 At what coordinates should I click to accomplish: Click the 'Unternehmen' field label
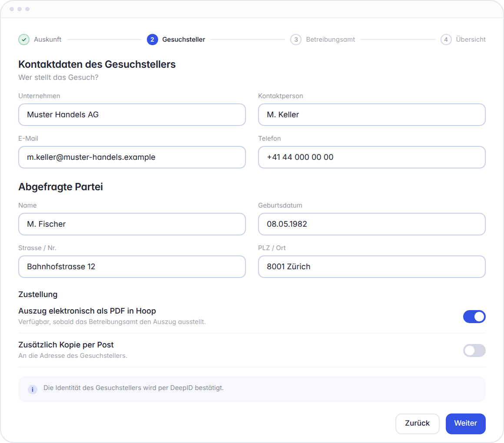click(39, 96)
